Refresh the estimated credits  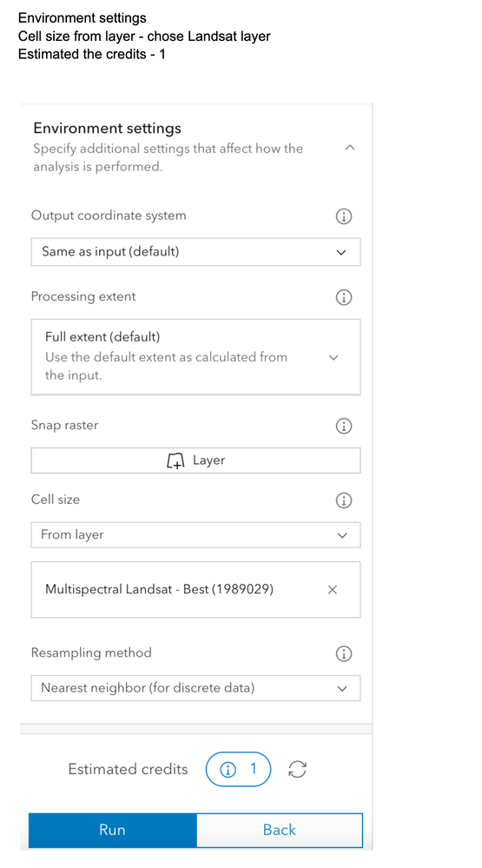coord(298,769)
